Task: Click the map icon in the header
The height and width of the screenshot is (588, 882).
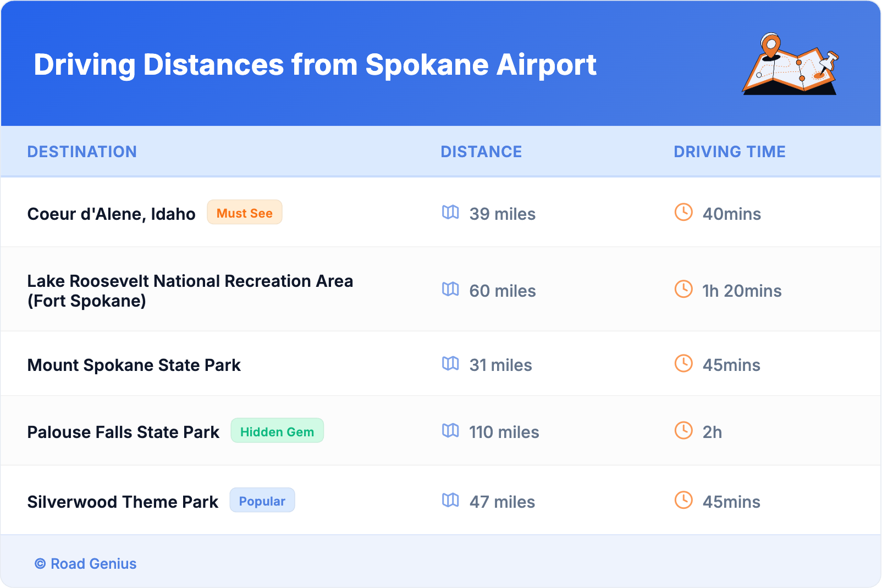Action: coord(790,65)
